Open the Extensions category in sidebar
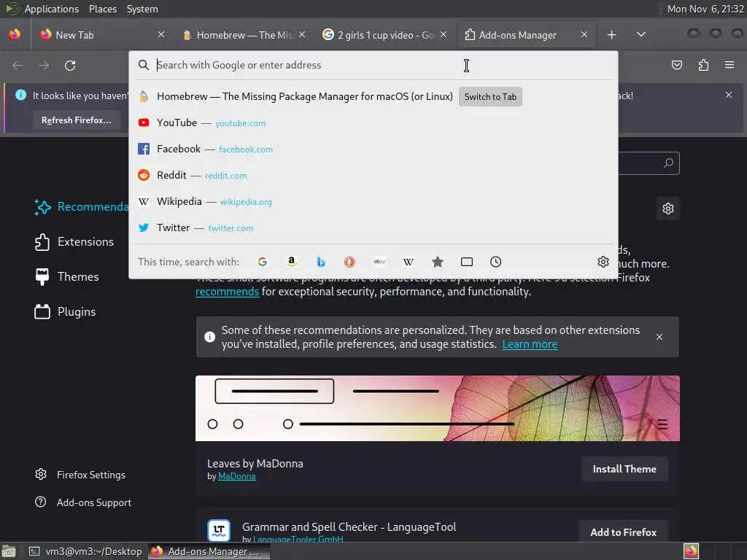747x560 pixels. [x=74, y=242]
